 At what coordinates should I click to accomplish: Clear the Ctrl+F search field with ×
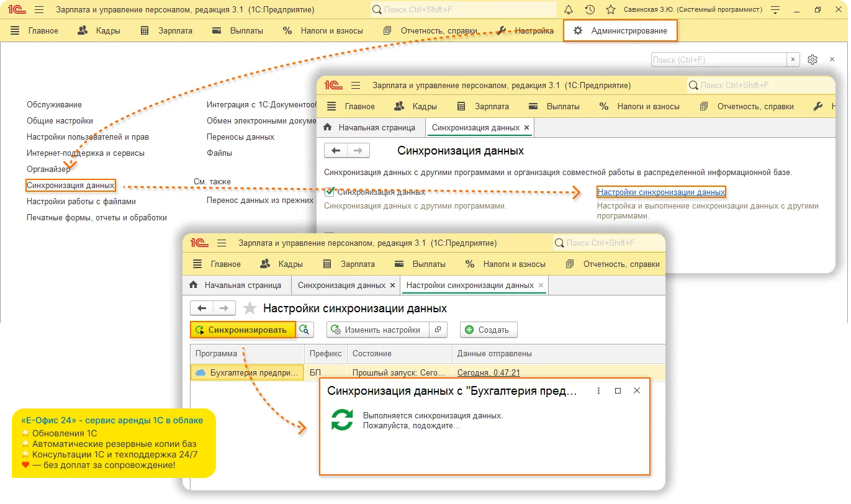click(793, 60)
